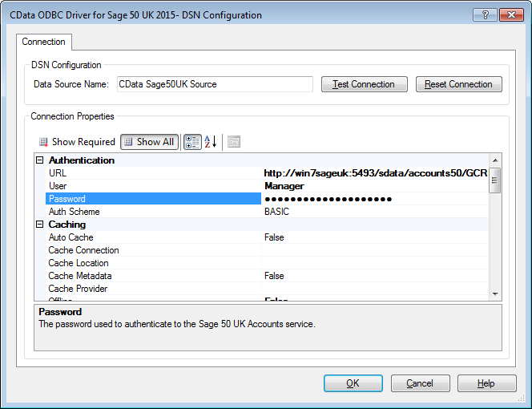Open the Connection tab
The image size is (532, 409).
[44, 42]
